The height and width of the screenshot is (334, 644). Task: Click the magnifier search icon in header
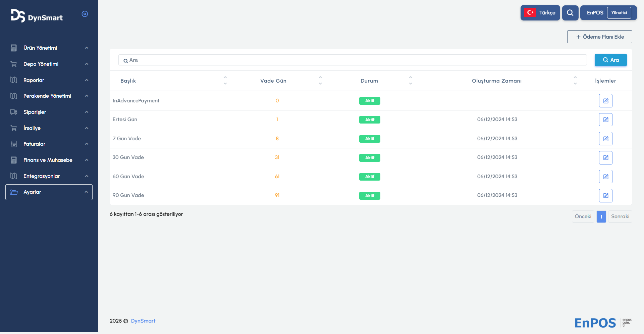(570, 13)
